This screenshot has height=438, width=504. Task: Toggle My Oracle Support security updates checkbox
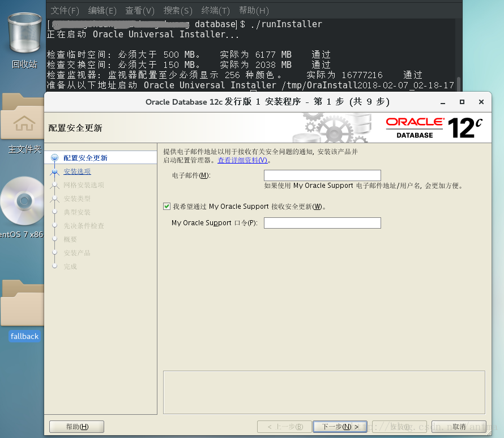tap(167, 206)
